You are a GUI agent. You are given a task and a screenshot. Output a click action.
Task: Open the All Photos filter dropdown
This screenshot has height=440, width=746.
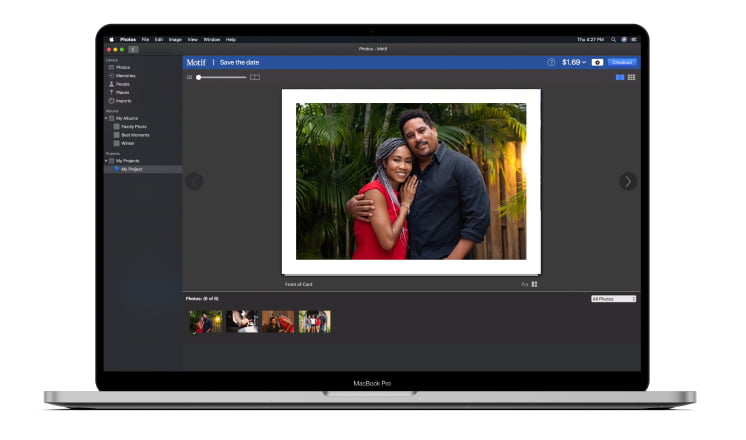coord(613,299)
